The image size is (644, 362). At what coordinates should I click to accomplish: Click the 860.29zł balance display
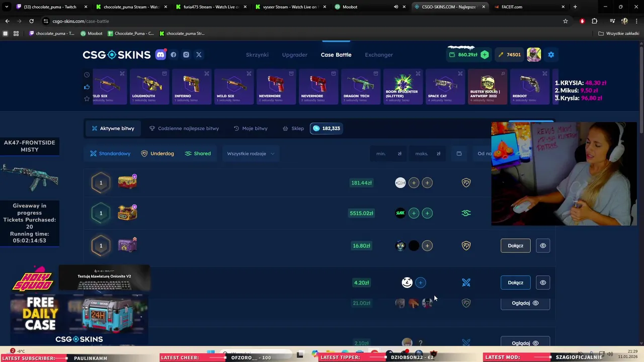(x=463, y=54)
